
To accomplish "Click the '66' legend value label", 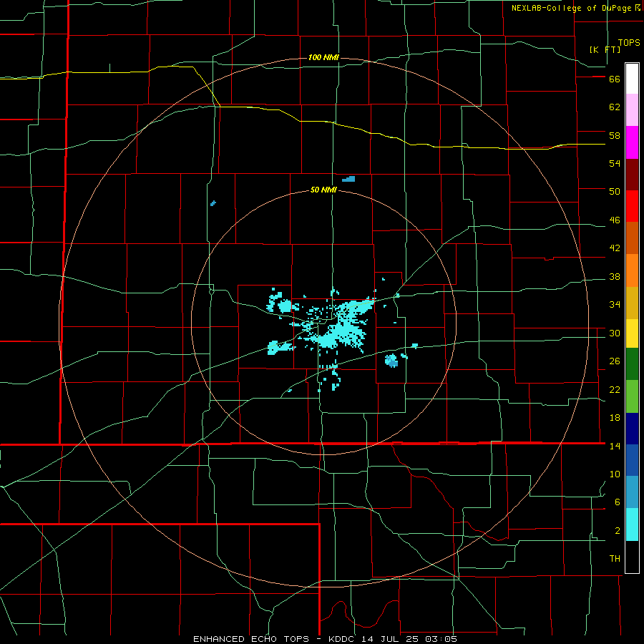I will pos(615,79).
